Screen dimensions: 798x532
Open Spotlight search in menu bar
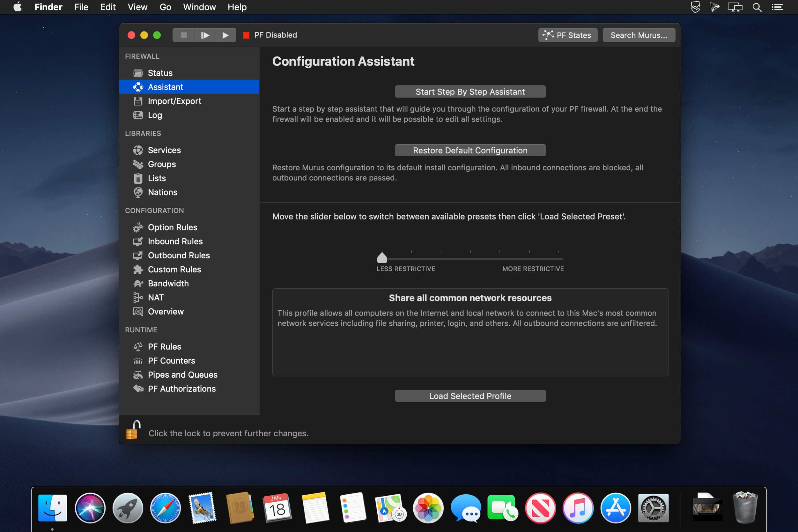pos(757,7)
